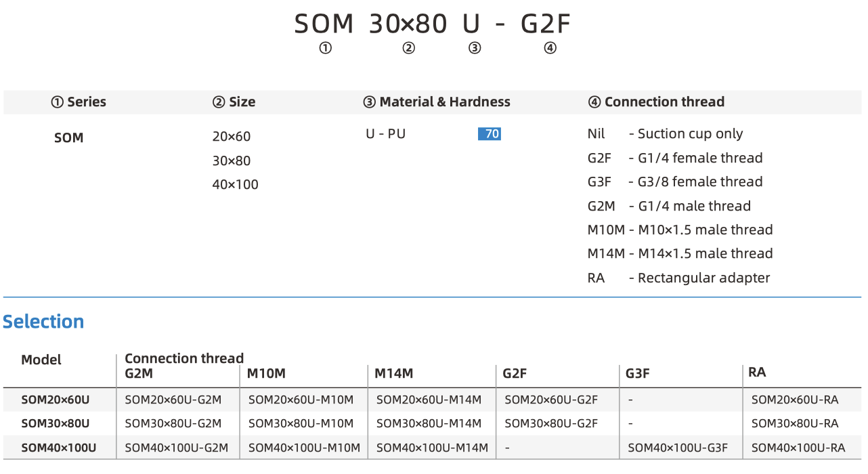Click the 'M10M' table column header

pos(266,373)
